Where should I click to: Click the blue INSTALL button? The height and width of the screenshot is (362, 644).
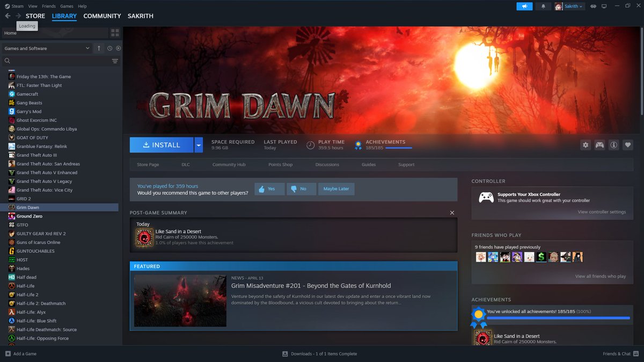pyautogui.click(x=162, y=145)
